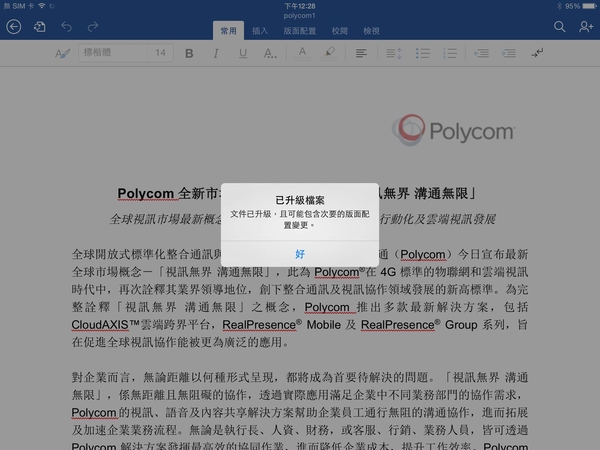The width and height of the screenshot is (600, 450).
Task: Open the font name box 標楷體
Action: click(x=113, y=53)
